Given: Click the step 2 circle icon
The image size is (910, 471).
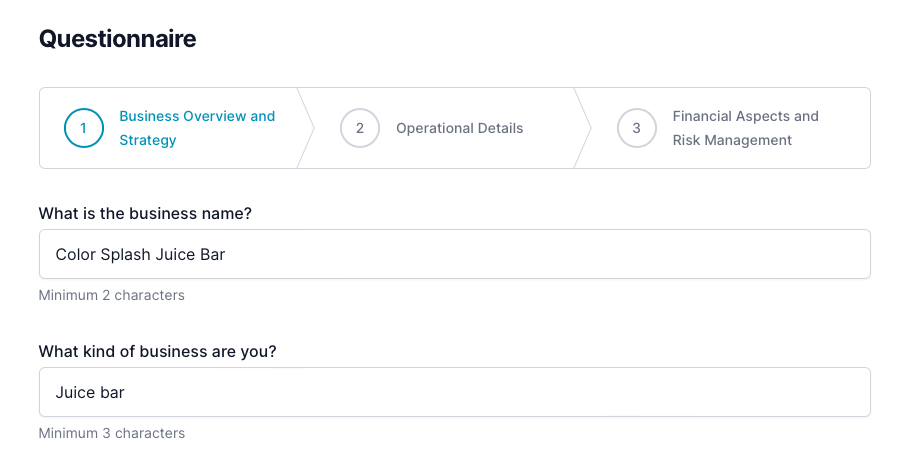Looking at the screenshot, I should pos(360,128).
